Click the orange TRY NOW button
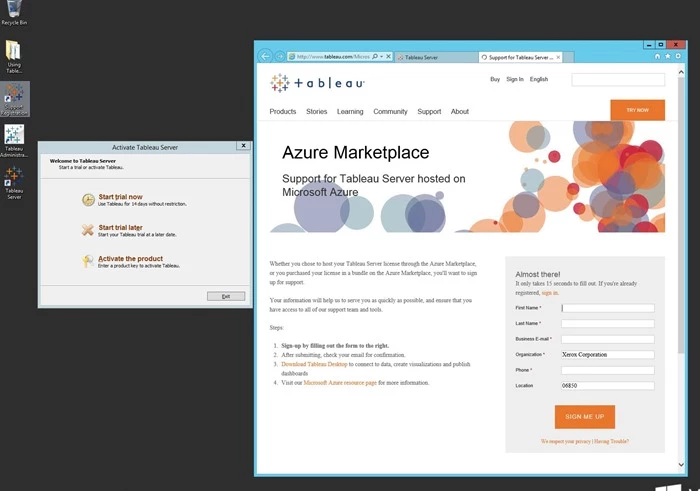The width and height of the screenshot is (700, 491). click(x=638, y=110)
